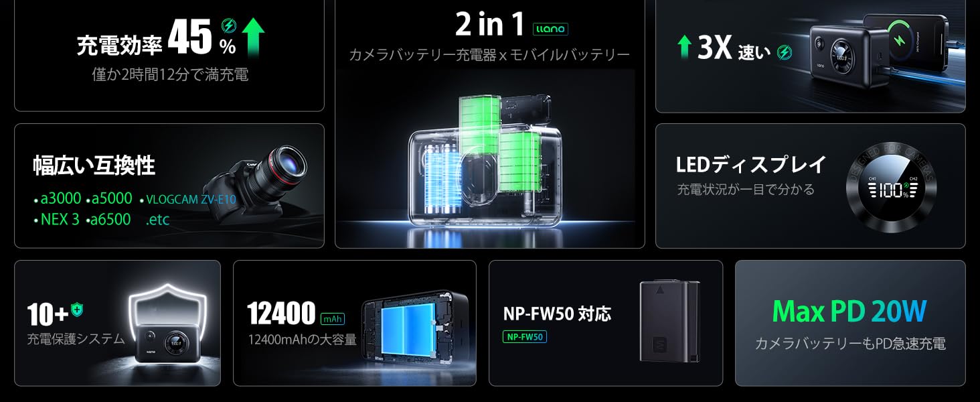Click the green up arrow beside 45%
Image resolution: width=980 pixels, height=402 pixels.
253,38
